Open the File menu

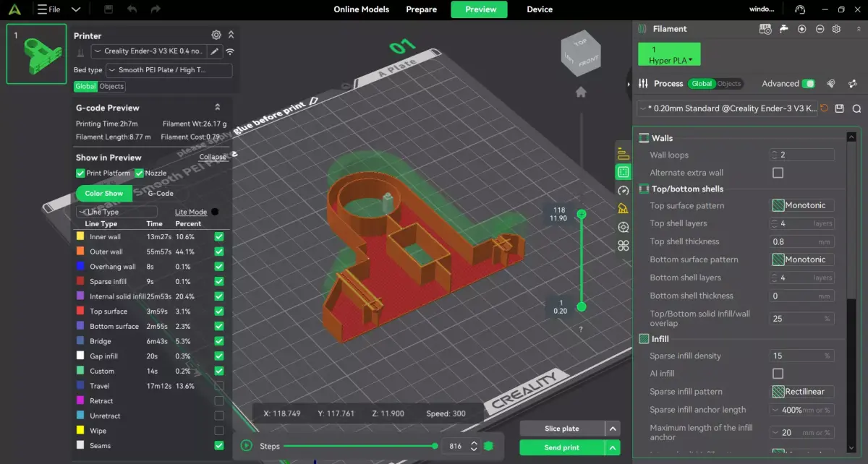click(49, 9)
